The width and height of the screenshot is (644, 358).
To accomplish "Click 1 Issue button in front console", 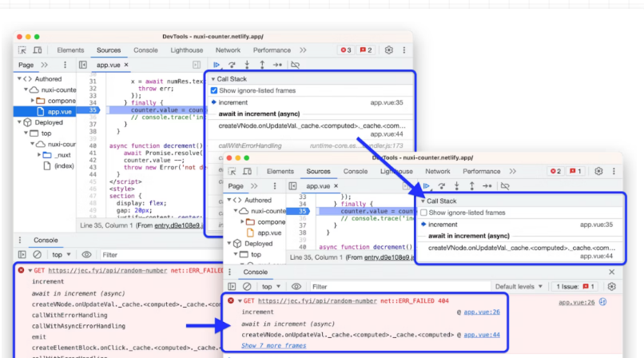I will (575, 287).
